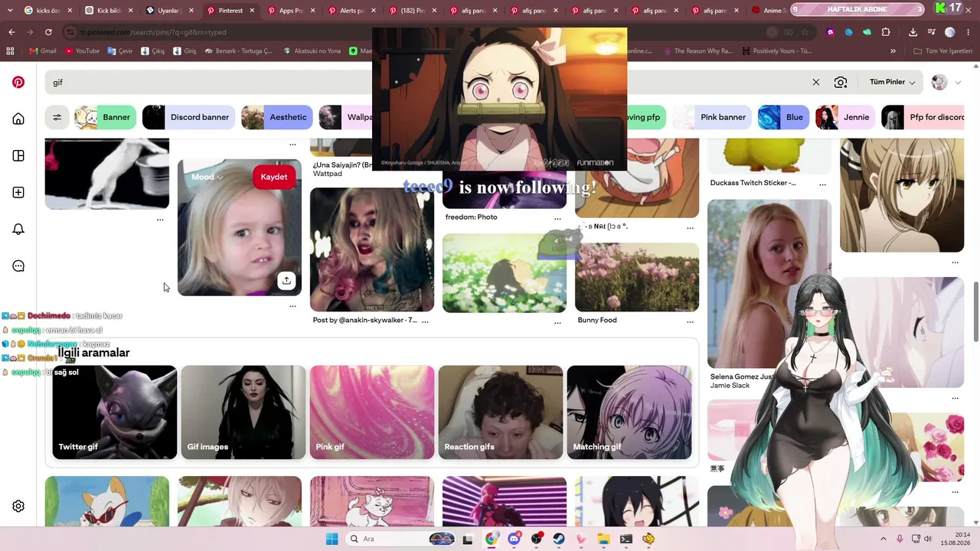Open the profile avatar on Pinterest

pyautogui.click(x=939, y=82)
